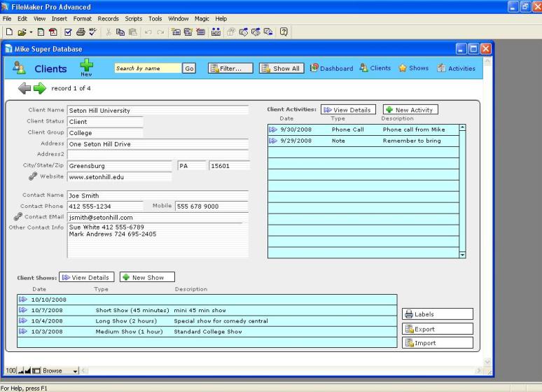The height and width of the screenshot is (392, 542).
Task: Open the File menu
Action: pyautogui.click(x=7, y=19)
